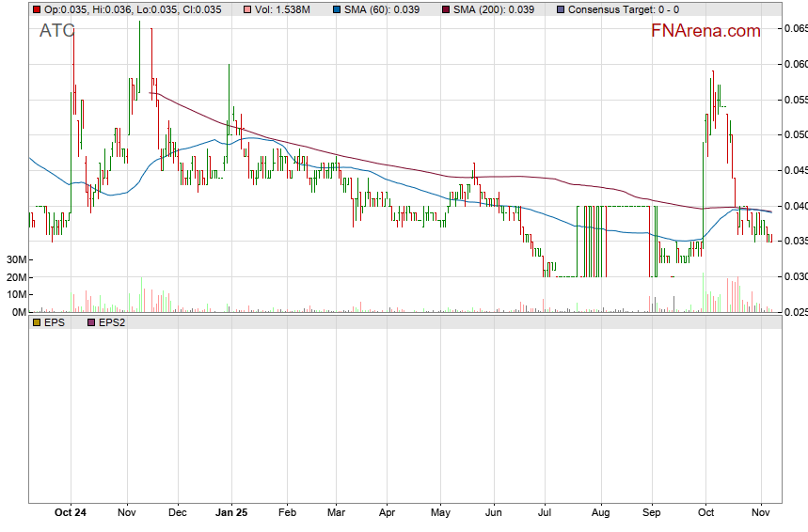Select the 'Oct 24' date axis label
This screenshot has height=532, width=808.
(71, 513)
